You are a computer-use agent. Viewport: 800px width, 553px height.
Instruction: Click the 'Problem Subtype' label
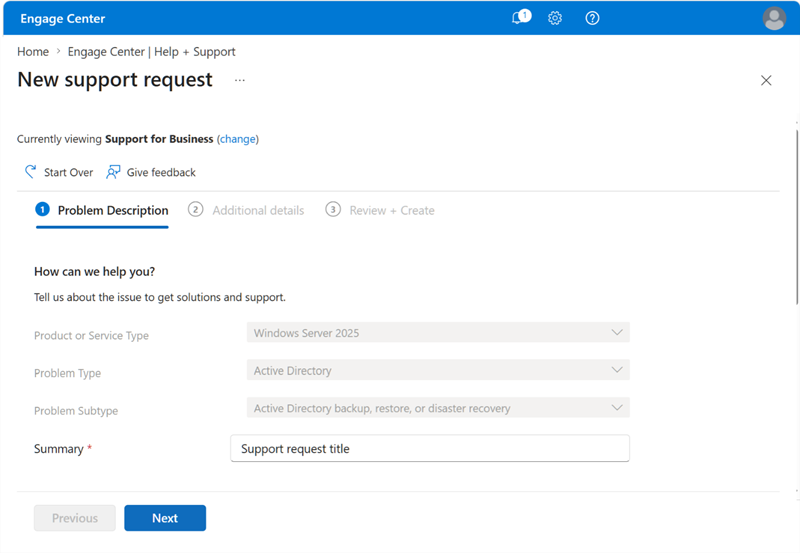tap(76, 411)
